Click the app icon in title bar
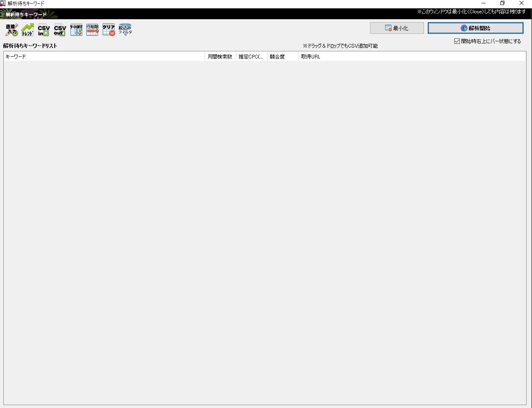The image size is (532, 408). 3,3
